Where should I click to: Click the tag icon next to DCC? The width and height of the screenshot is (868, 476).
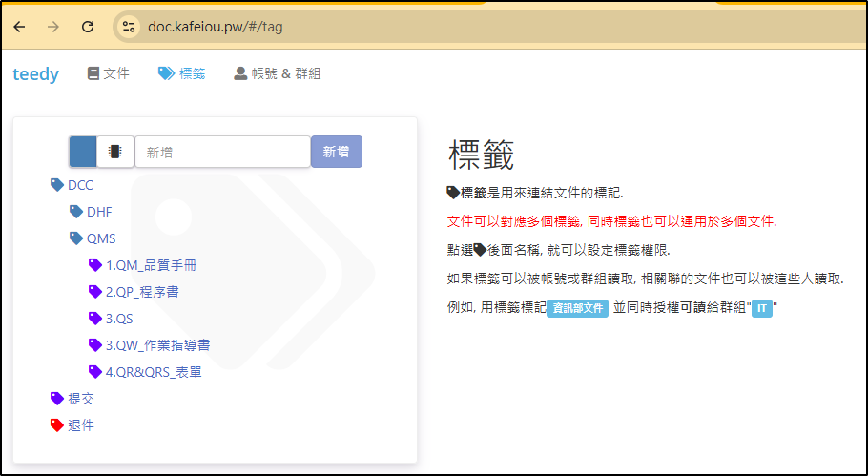coord(57,185)
